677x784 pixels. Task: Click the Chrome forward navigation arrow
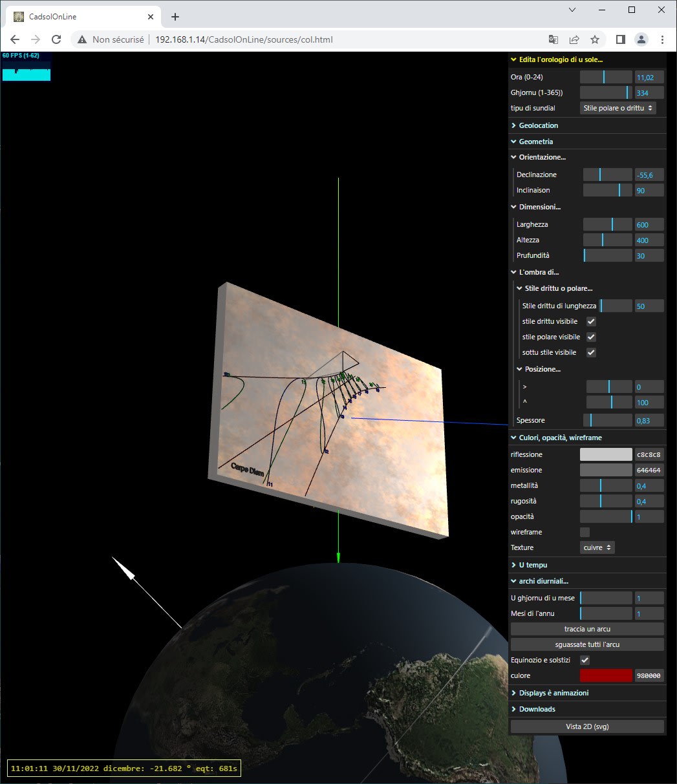click(x=36, y=39)
